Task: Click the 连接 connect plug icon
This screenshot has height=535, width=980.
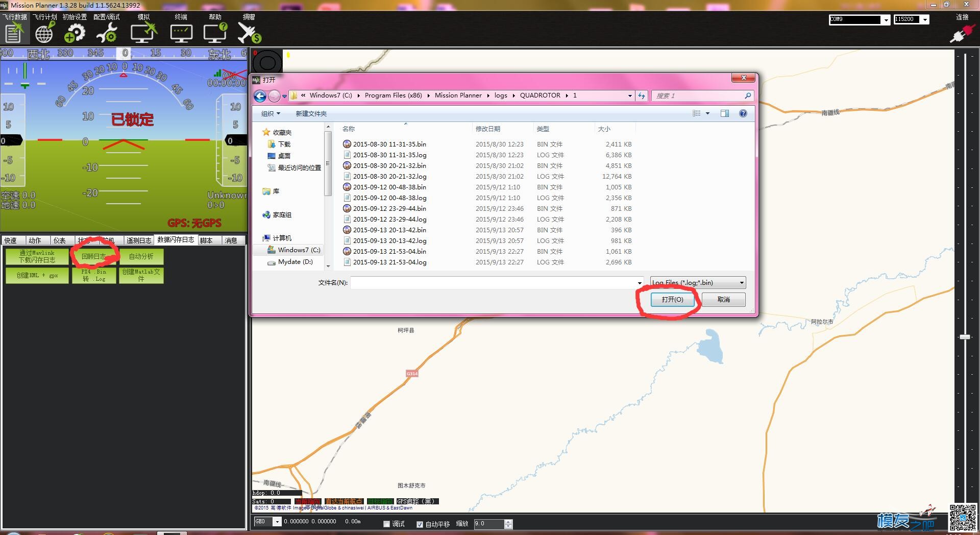Action: click(x=962, y=34)
